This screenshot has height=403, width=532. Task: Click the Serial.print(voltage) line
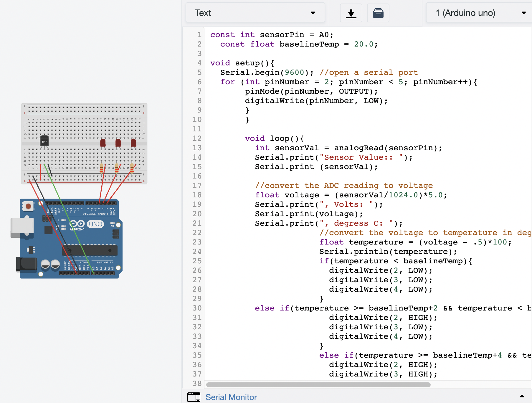coord(309,214)
